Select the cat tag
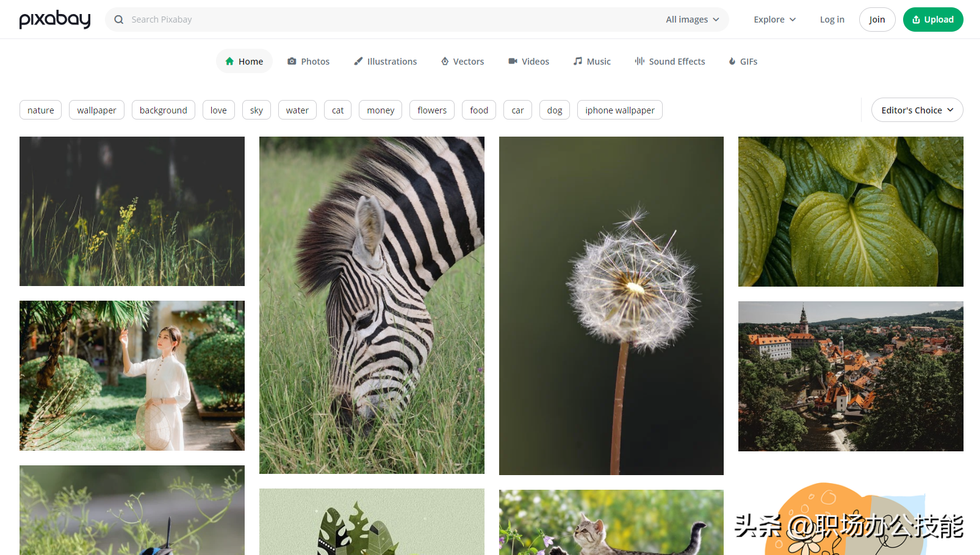 click(x=337, y=110)
